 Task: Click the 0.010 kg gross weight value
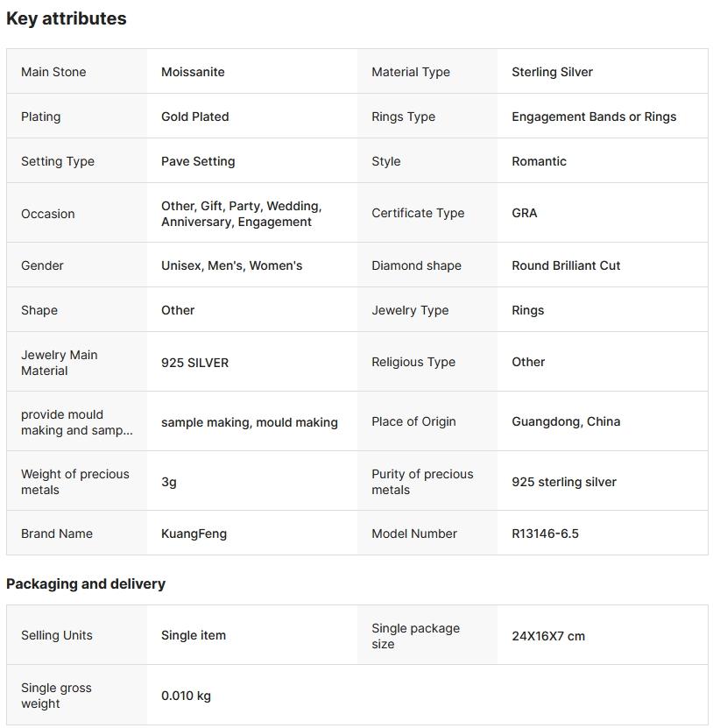point(186,696)
